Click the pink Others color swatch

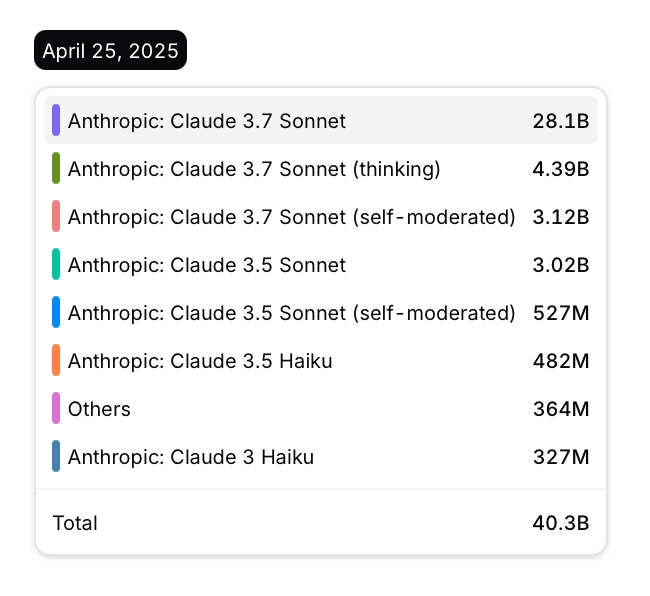pyautogui.click(x=56, y=409)
